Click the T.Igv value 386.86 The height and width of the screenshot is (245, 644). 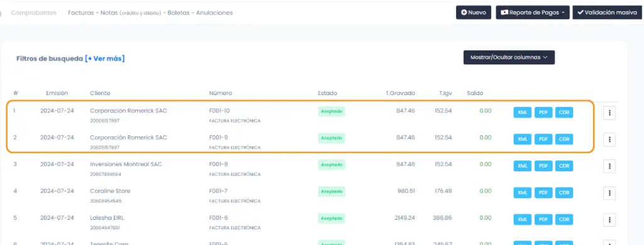pyautogui.click(x=442, y=218)
